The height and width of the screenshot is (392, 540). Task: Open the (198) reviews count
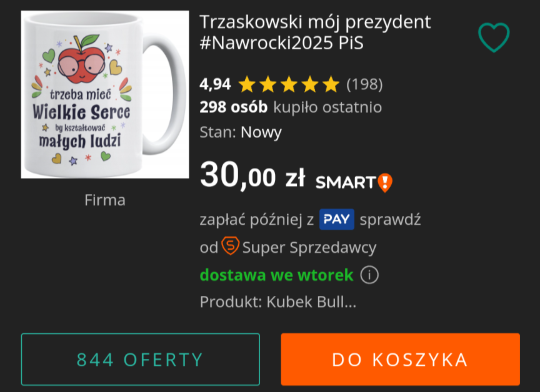point(364,84)
